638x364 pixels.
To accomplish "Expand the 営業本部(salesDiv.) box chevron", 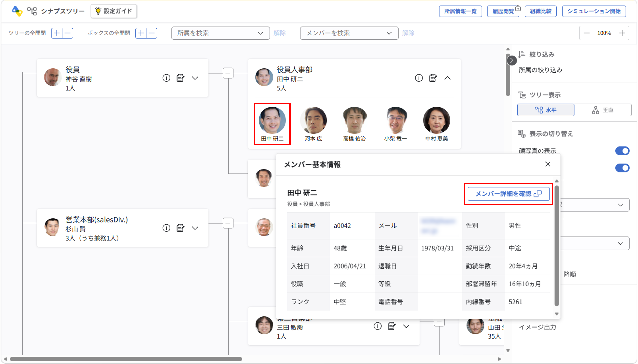I will [x=195, y=228].
